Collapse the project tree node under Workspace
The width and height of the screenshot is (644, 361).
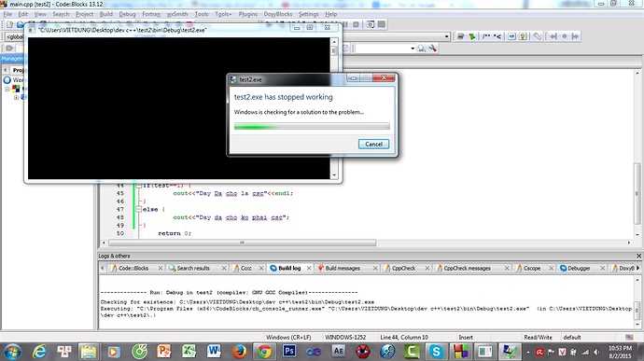7,89
